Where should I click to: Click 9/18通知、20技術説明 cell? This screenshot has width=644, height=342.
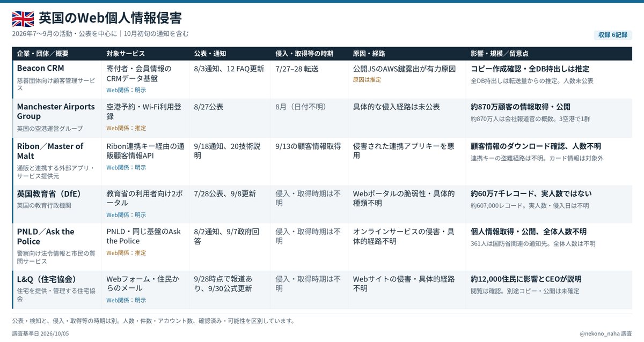pos(229,151)
